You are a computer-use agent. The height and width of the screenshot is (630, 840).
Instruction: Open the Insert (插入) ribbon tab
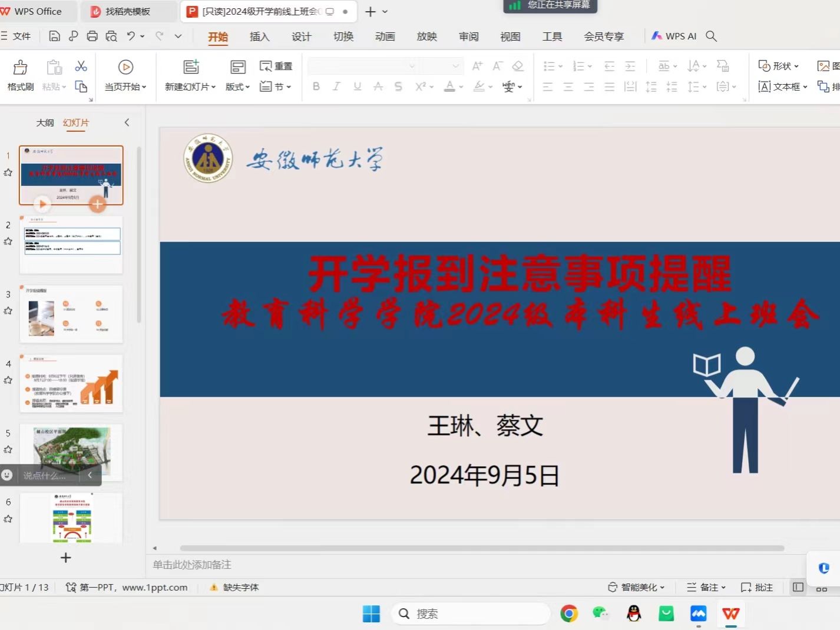point(259,37)
